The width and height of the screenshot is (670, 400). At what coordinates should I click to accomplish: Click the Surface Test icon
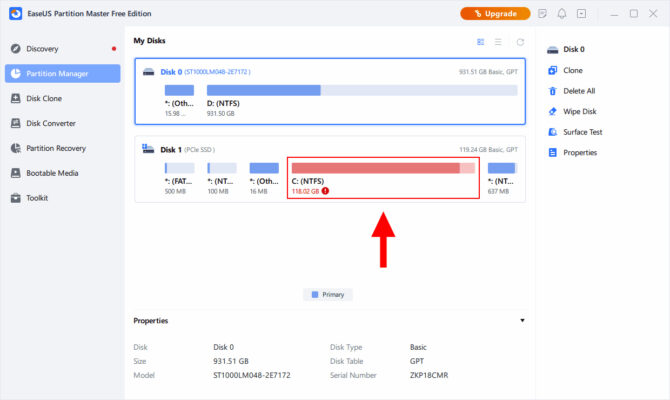pos(553,132)
